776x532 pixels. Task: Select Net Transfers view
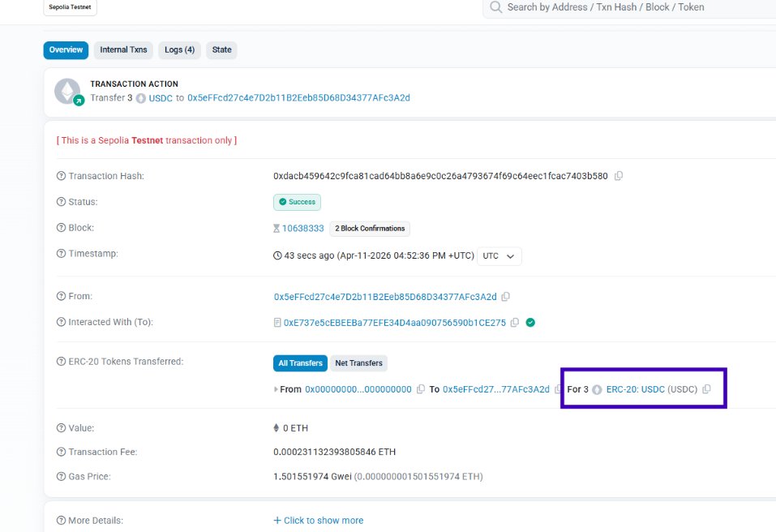tap(358, 363)
